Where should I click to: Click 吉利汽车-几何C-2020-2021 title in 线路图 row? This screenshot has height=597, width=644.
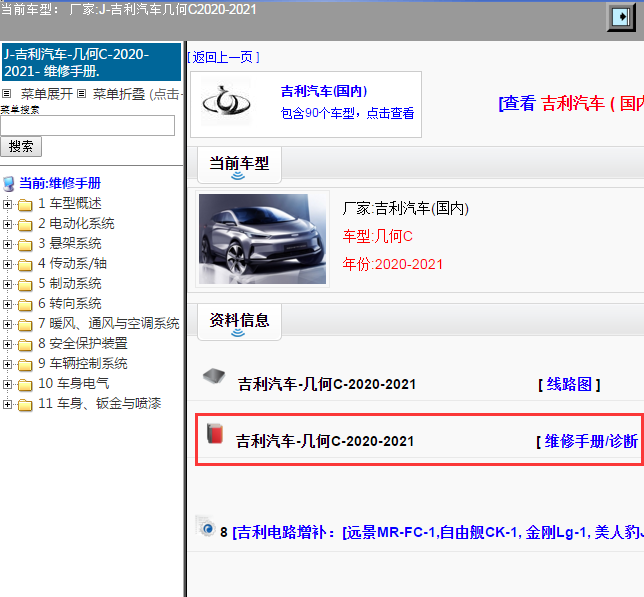[x=327, y=384]
